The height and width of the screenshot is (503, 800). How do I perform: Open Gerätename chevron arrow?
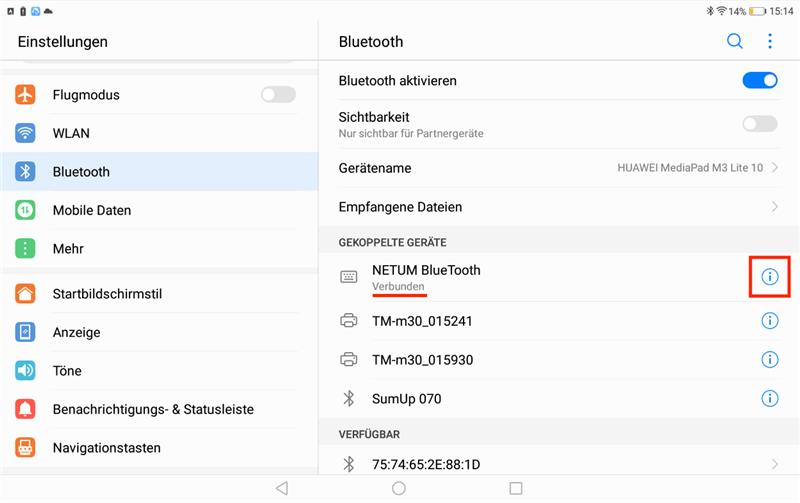[x=774, y=167]
